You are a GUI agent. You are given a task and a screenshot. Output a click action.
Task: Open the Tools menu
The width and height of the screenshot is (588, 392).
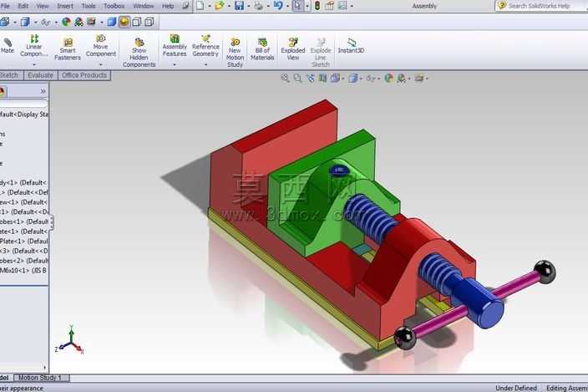pos(89,6)
